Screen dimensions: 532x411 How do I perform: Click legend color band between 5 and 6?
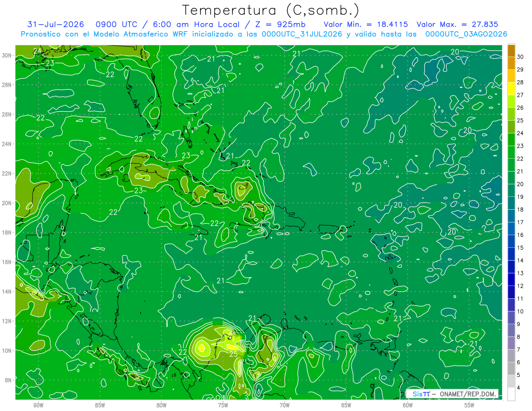tap(511, 368)
